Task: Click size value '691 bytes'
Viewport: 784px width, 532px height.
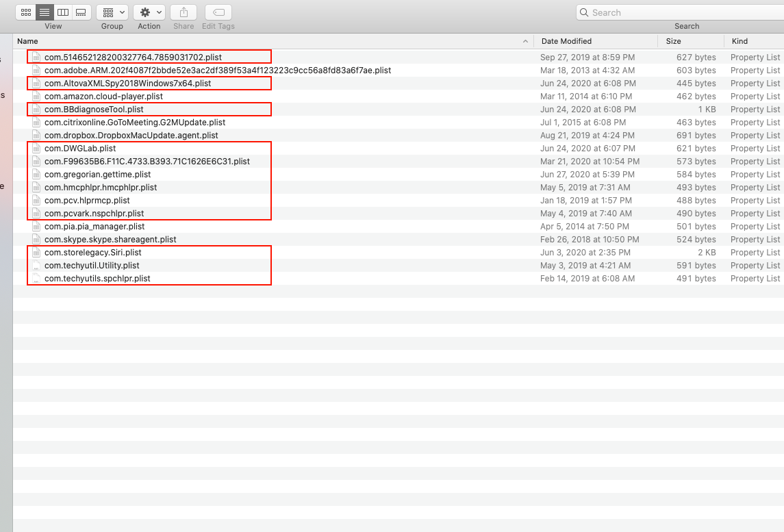Action: (x=696, y=135)
